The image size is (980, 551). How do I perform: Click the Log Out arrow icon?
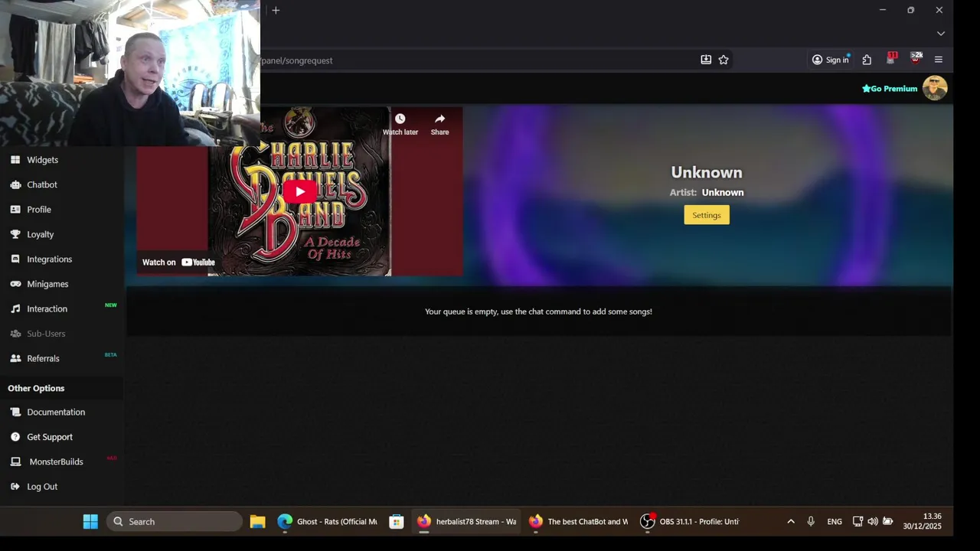(15, 487)
